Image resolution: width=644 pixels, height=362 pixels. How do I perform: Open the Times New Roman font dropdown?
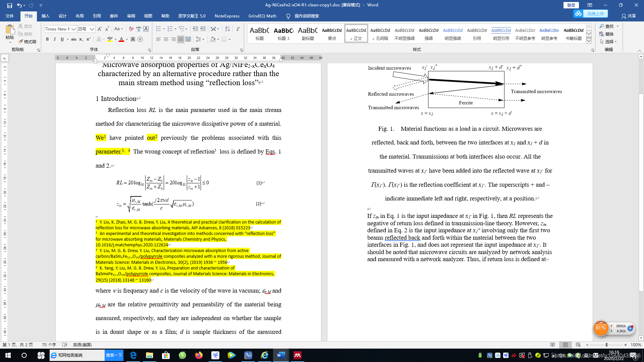[x=73, y=29]
